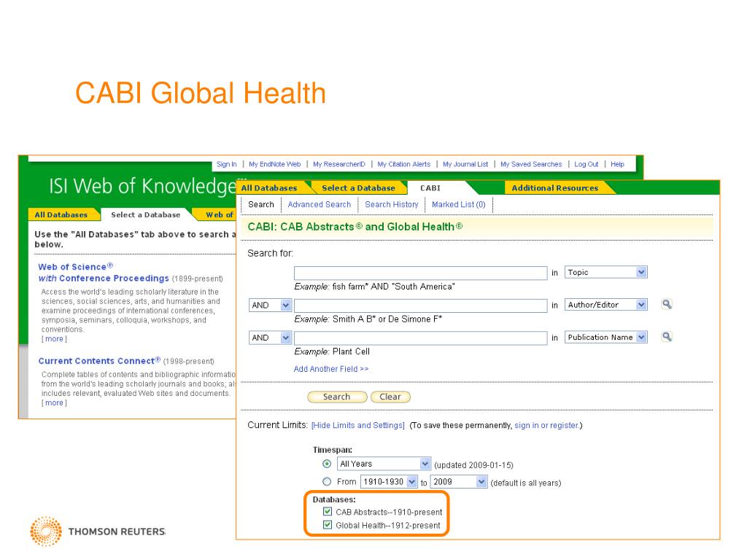Open the Search History sub-tab
Image resolution: width=747 pixels, height=560 pixels.
click(x=392, y=204)
